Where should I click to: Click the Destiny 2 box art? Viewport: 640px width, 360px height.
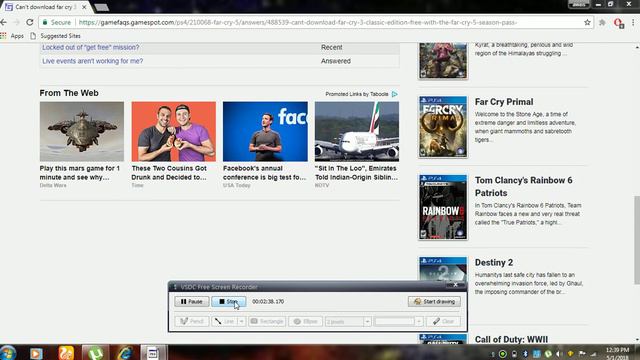pos(443,269)
